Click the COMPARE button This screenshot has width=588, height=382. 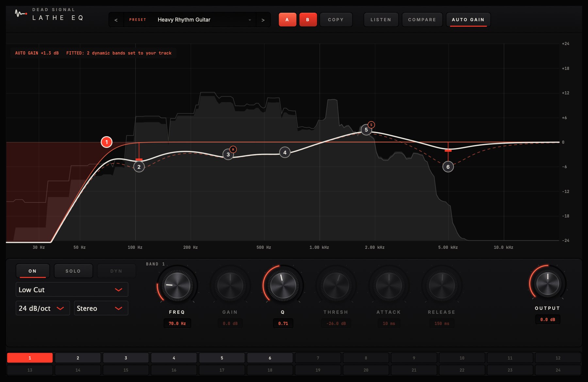[x=422, y=20]
